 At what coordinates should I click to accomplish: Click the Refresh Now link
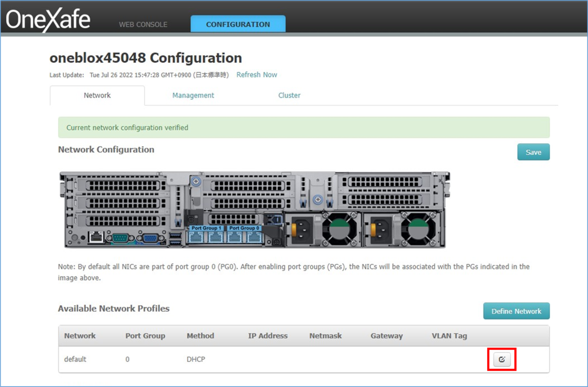pyautogui.click(x=257, y=75)
